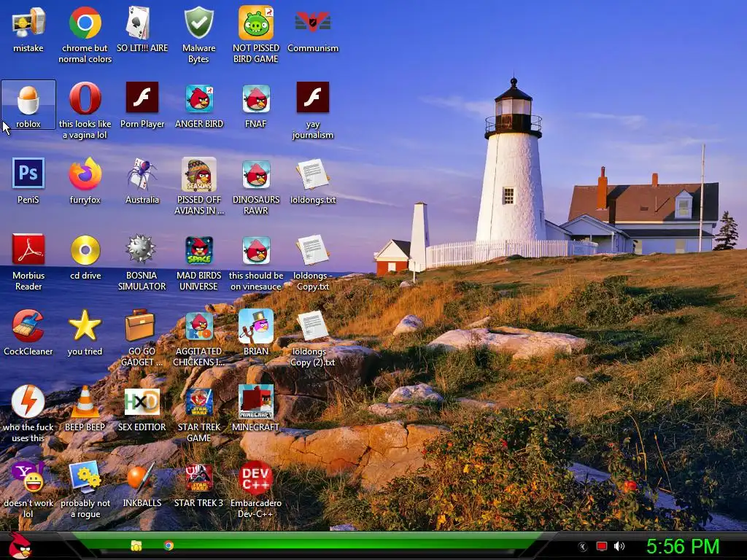Open 'NOT PISSED BIRD GAME' pig icon
The width and height of the screenshot is (747, 560).
[x=256, y=23]
